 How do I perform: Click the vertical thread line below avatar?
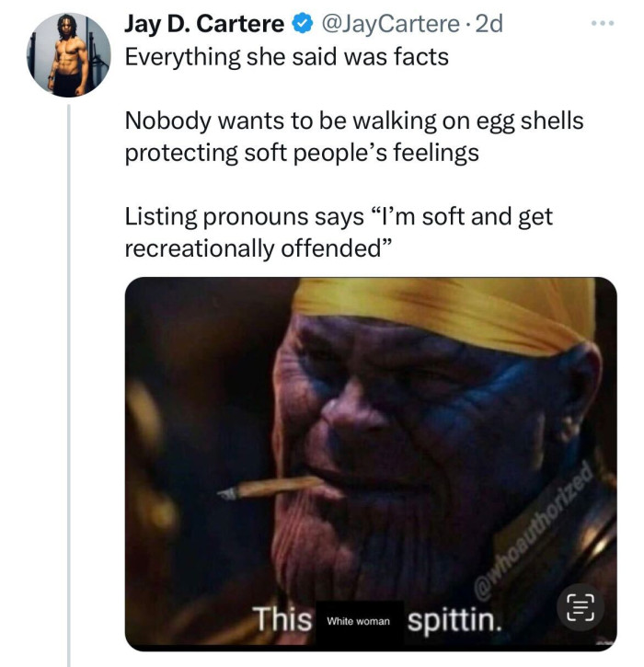tap(68, 385)
